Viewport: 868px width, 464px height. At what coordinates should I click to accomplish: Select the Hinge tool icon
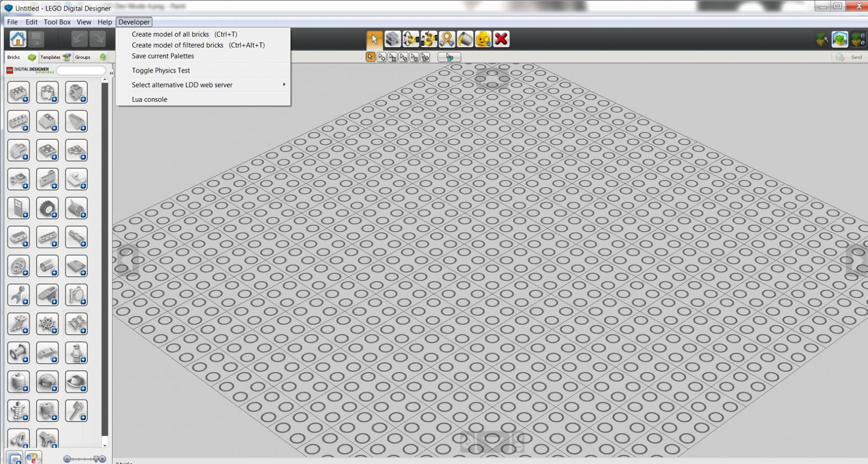pos(411,39)
